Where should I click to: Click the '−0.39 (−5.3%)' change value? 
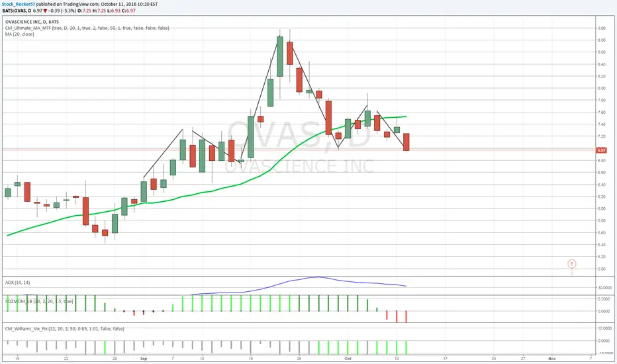pyautogui.click(x=62, y=11)
